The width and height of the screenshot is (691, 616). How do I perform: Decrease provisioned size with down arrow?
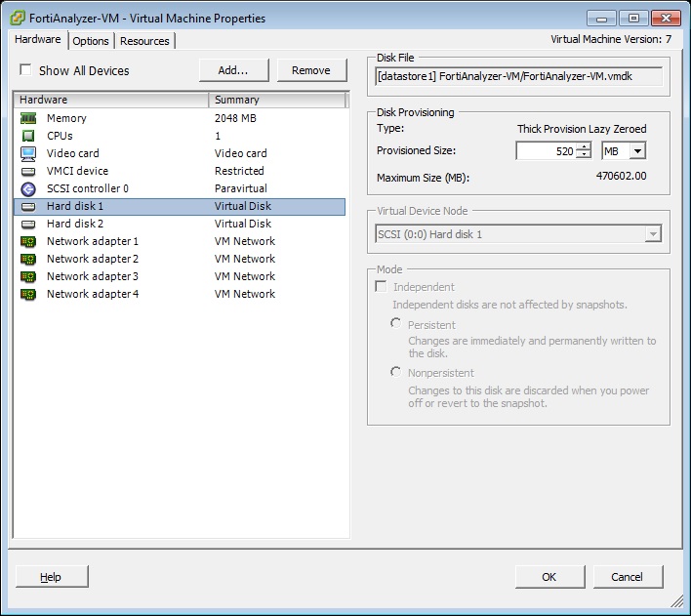tap(584, 155)
